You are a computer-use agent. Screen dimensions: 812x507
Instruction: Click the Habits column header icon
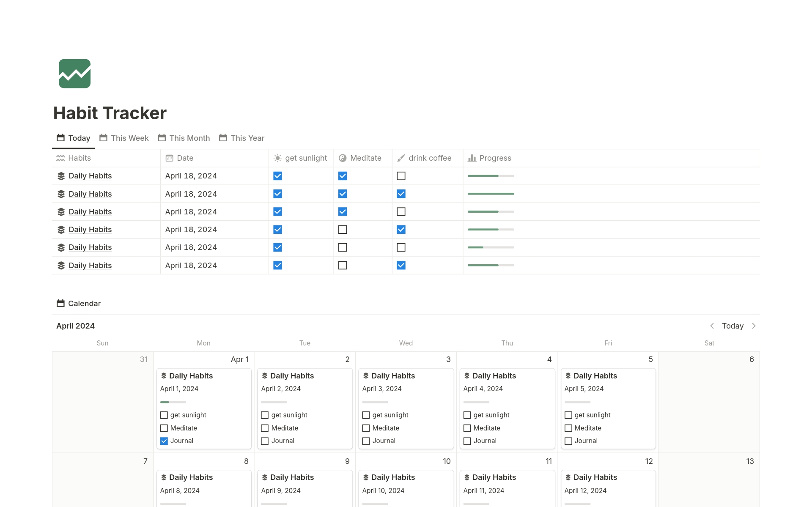[60, 158]
